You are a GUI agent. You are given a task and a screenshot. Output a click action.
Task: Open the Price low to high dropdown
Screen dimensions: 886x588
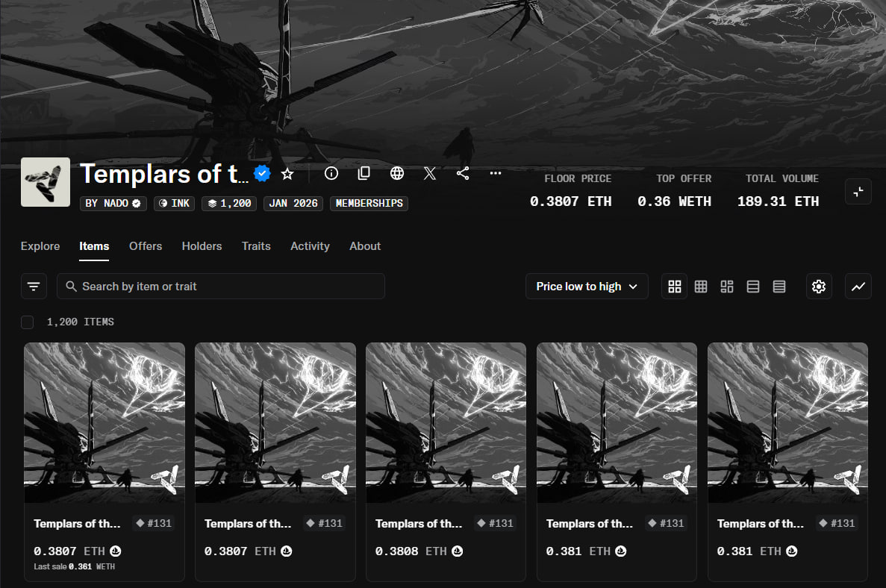coord(587,287)
